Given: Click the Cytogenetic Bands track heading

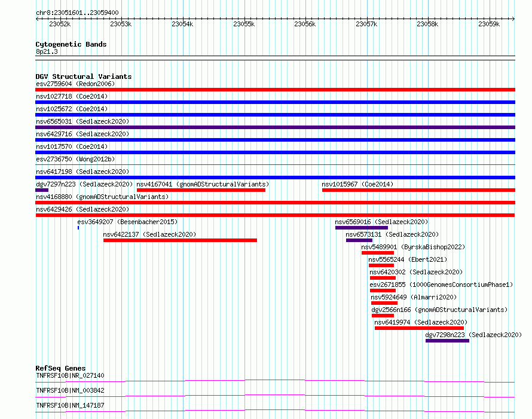Looking at the screenshot, I should pos(71,44).
